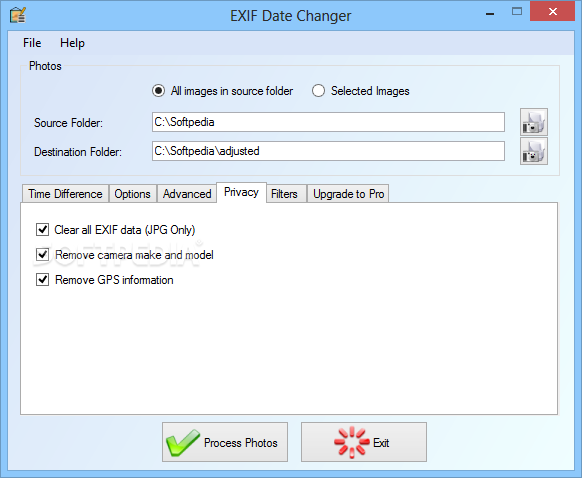
Task: Maximize the EXIF Date Changer window
Action: (x=517, y=12)
